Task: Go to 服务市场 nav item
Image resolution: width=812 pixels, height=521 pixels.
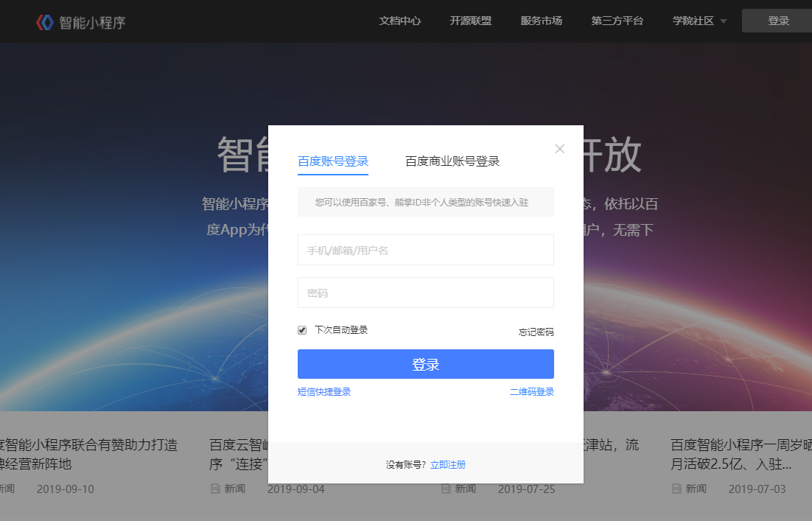Action: (541, 21)
